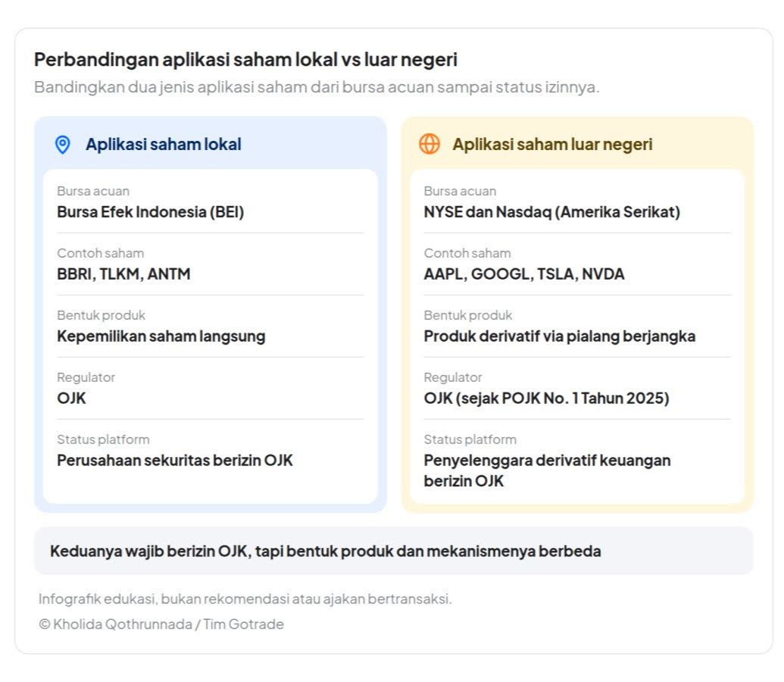Click the credit '© Kholida Qothrunnada / Tim Gotrade'
Image resolution: width=784 pixels, height=682 pixels.
(x=161, y=624)
